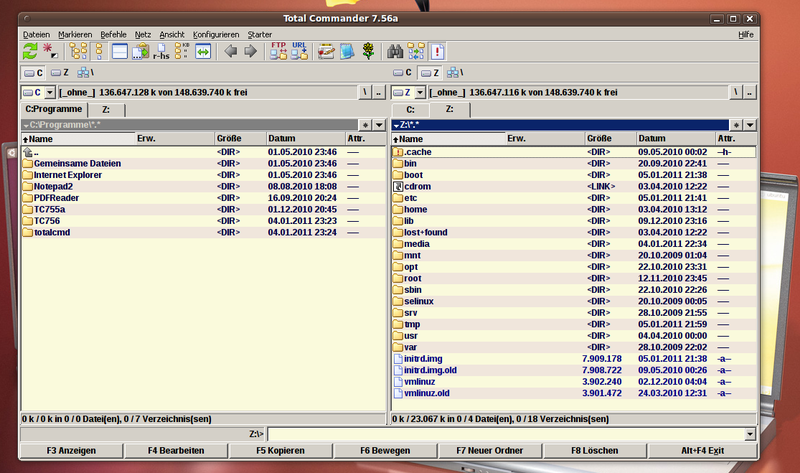Go up with right double-dot button
Viewport: 800px width, 473px height.
coord(749,92)
